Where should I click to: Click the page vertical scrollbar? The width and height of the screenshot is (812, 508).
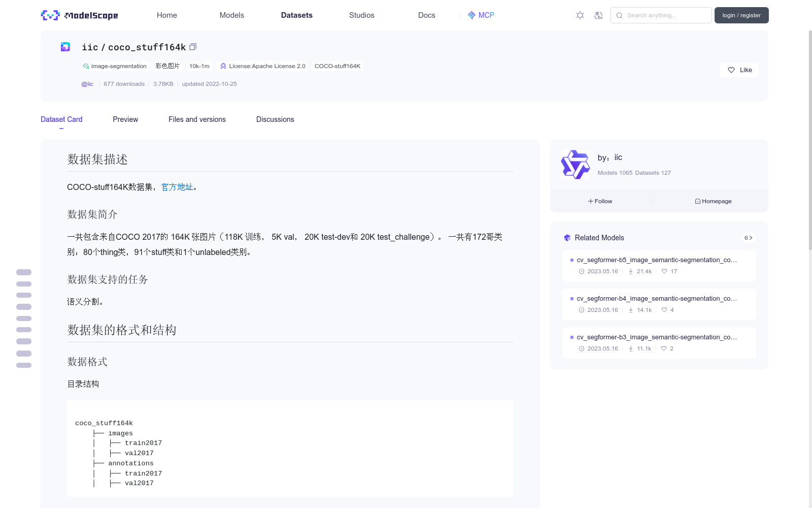point(810,140)
